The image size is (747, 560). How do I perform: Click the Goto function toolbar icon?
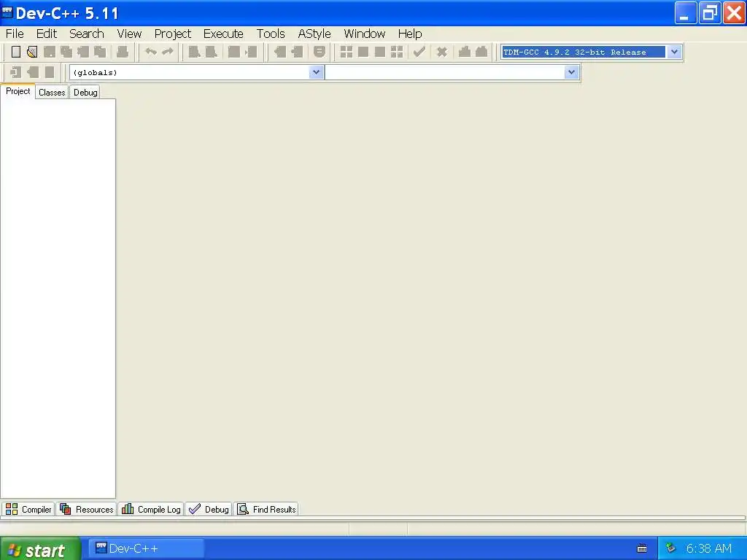pos(234,52)
